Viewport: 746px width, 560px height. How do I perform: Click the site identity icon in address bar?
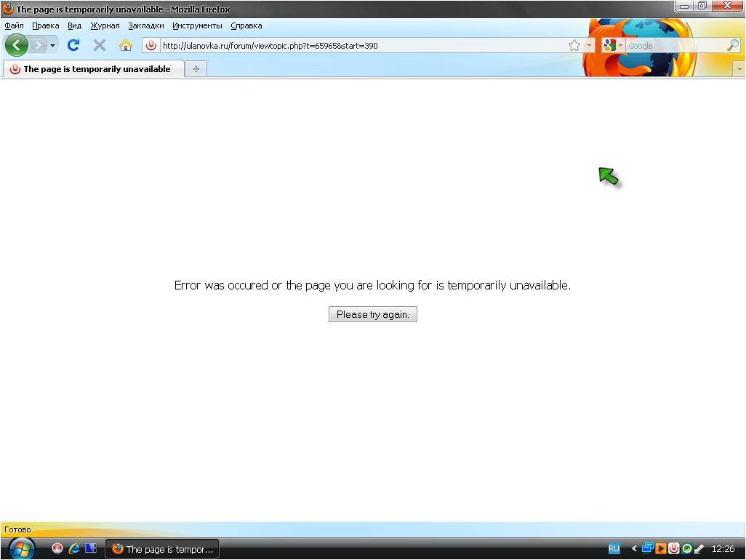point(151,45)
